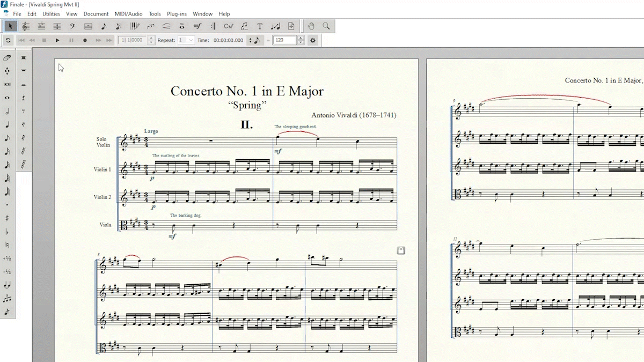Screen dimensions: 644x362
Task: Select the augmentation dot tool
Action: (x=7, y=205)
